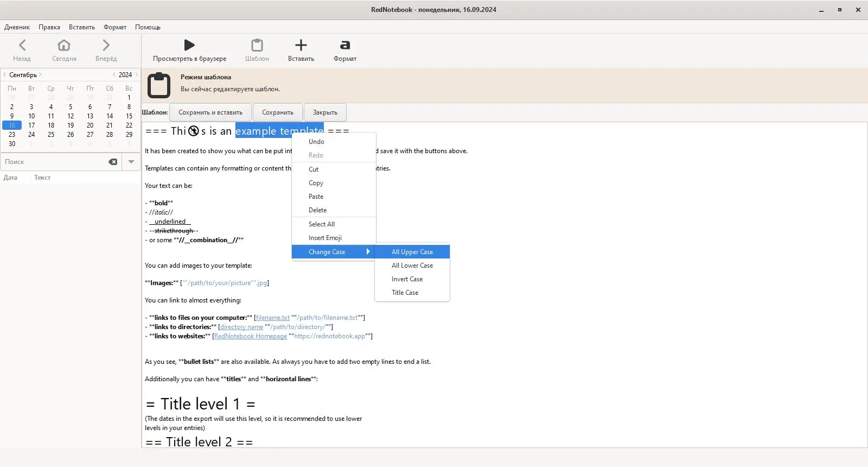Open the Формат toolbar icon
868x467 pixels.
pyautogui.click(x=345, y=45)
